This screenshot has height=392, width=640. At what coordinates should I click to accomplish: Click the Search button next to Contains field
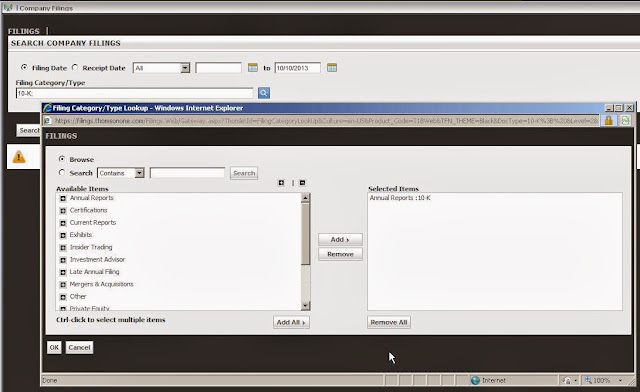click(244, 173)
